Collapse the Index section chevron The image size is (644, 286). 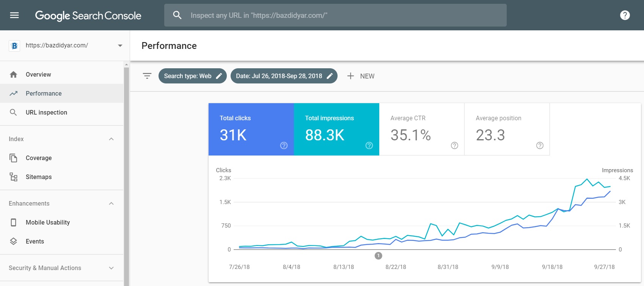tap(111, 139)
